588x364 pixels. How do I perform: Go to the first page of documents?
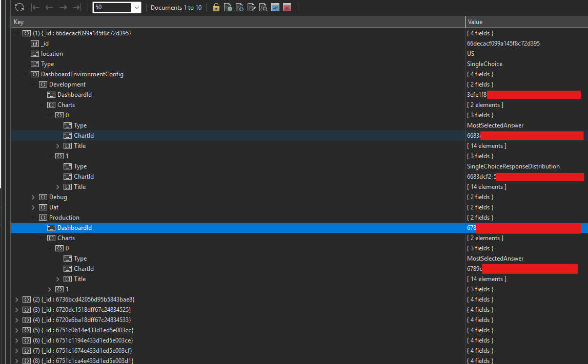pyautogui.click(x=35, y=7)
